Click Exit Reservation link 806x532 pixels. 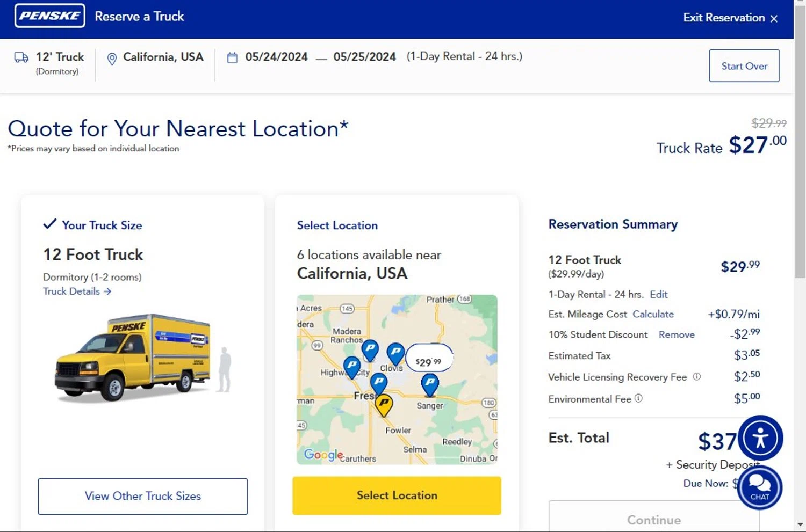724,18
